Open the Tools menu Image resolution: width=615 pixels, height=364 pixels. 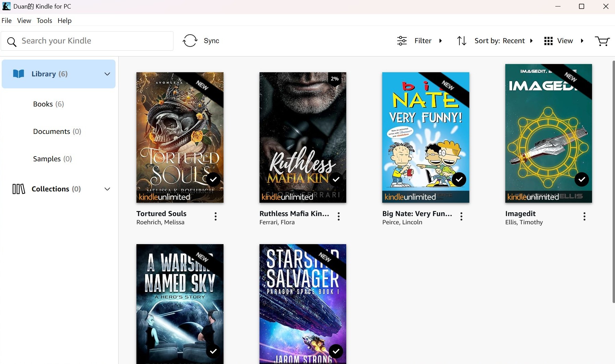pos(44,21)
